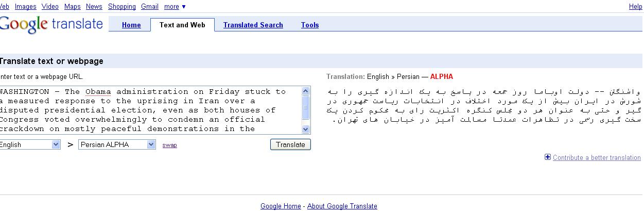This screenshot has height=211, width=644.
Task: Open the 'more' dropdown in top bar
Action: point(175,7)
